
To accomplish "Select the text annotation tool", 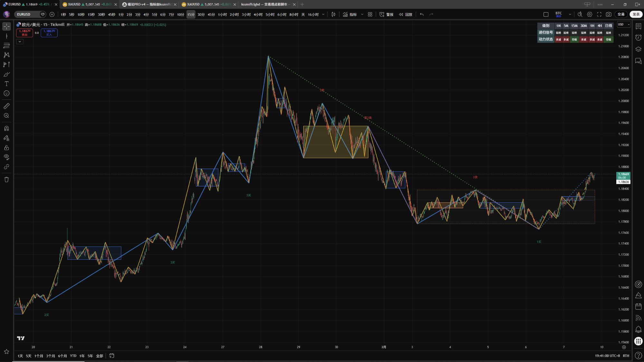I will [6, 84].
